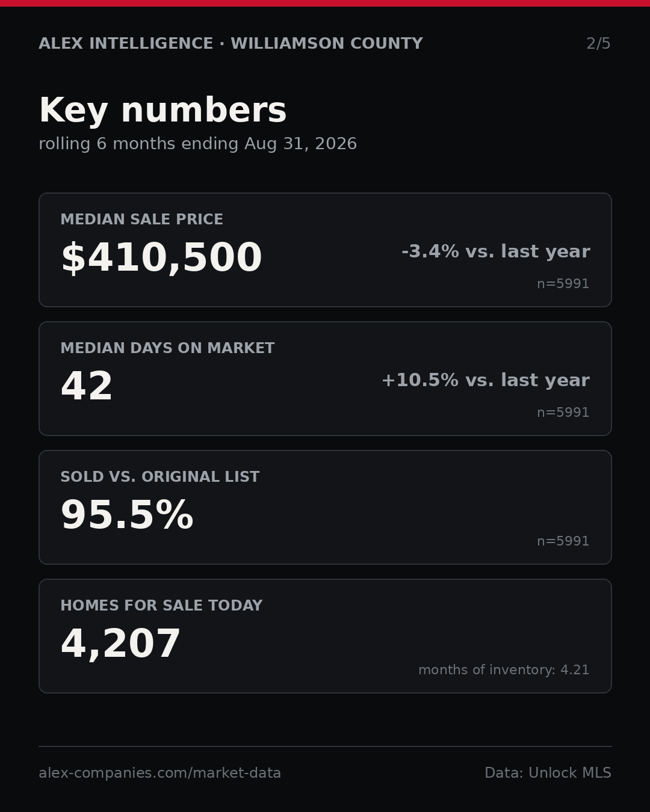Click the +10.5% vs. last year text
650x812 pixels.
(486, 380)
